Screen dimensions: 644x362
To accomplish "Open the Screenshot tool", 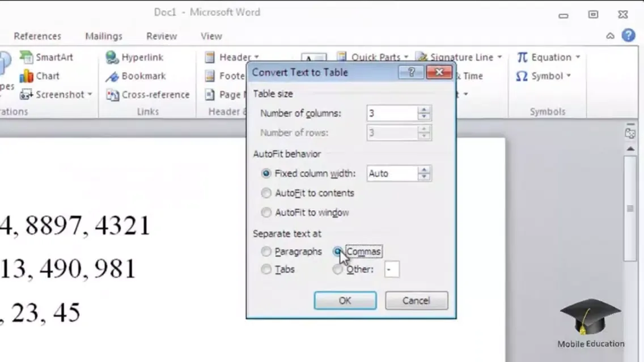I will point(56,95).
